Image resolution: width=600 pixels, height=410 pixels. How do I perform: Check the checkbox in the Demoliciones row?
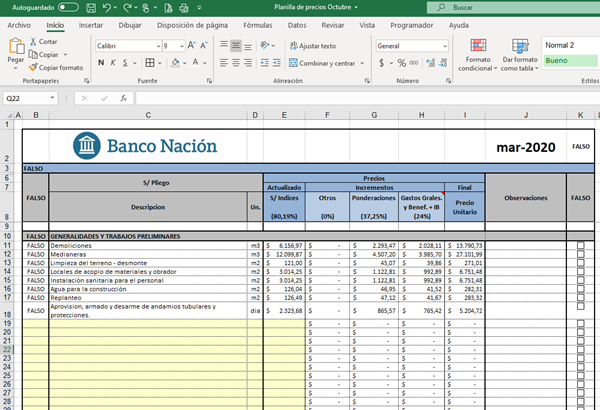(581, 245)
